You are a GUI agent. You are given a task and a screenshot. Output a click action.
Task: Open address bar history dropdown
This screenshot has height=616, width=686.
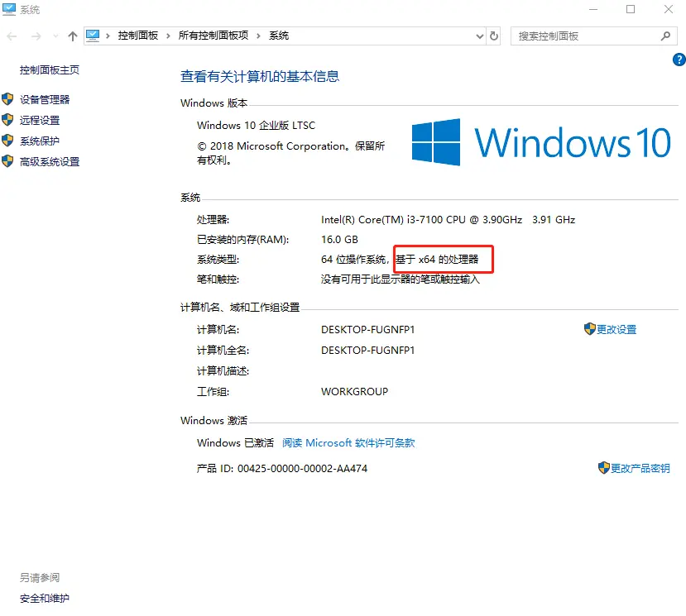pos(479,36)
